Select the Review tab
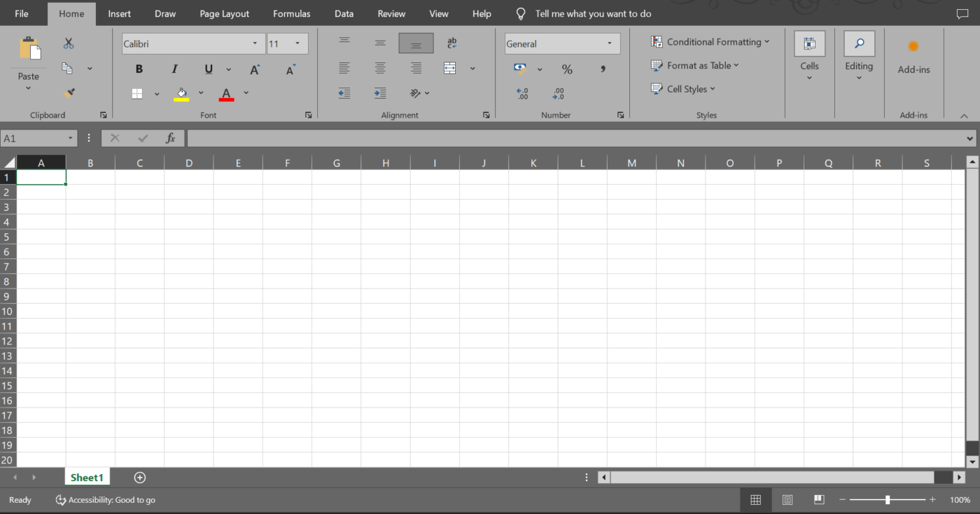Image resolution: width=980 pixels, height=514 pixels. pos(391,14)
